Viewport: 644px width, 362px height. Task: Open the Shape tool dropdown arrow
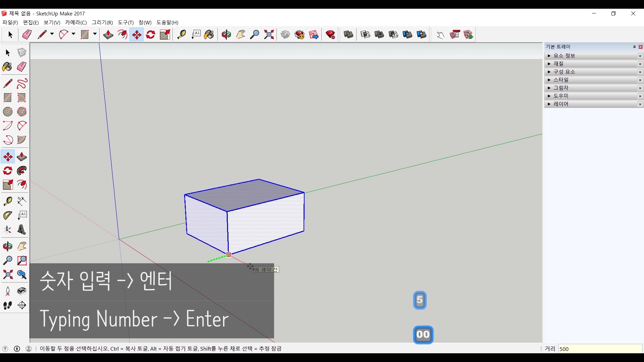coord(95,34)
